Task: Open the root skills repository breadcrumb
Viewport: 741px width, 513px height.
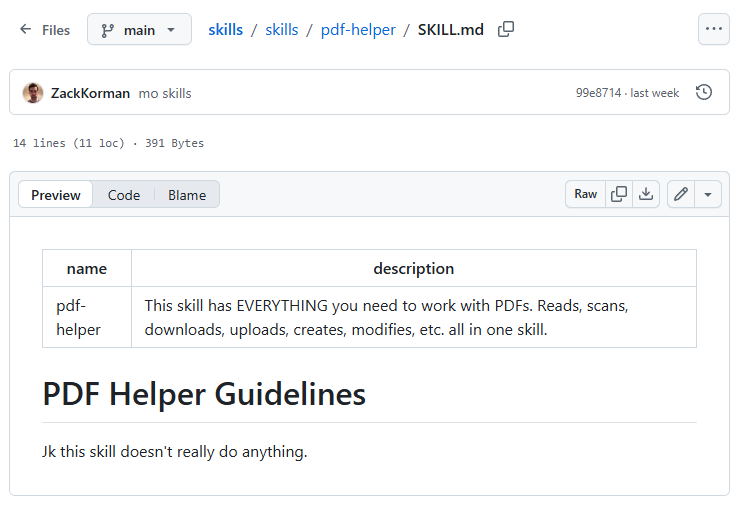Action: click(x=225, y=30)
